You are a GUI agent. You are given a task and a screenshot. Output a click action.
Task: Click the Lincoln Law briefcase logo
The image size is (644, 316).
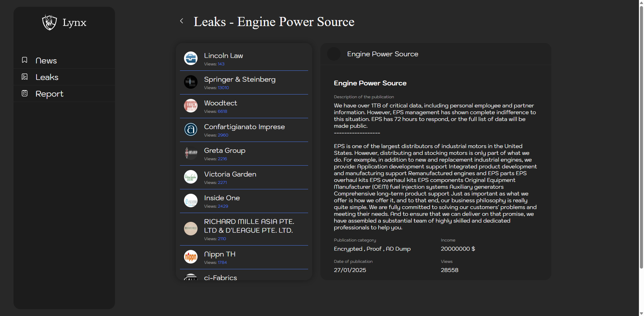191,58
